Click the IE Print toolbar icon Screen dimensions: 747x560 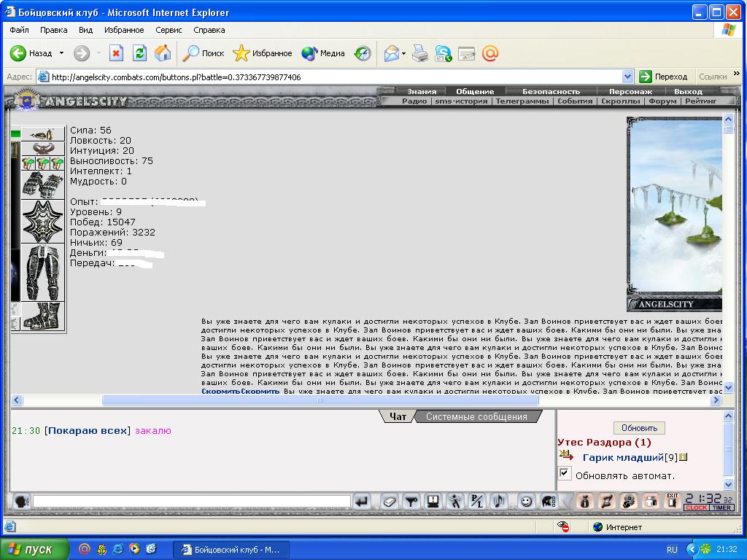[x=419, y=53]
